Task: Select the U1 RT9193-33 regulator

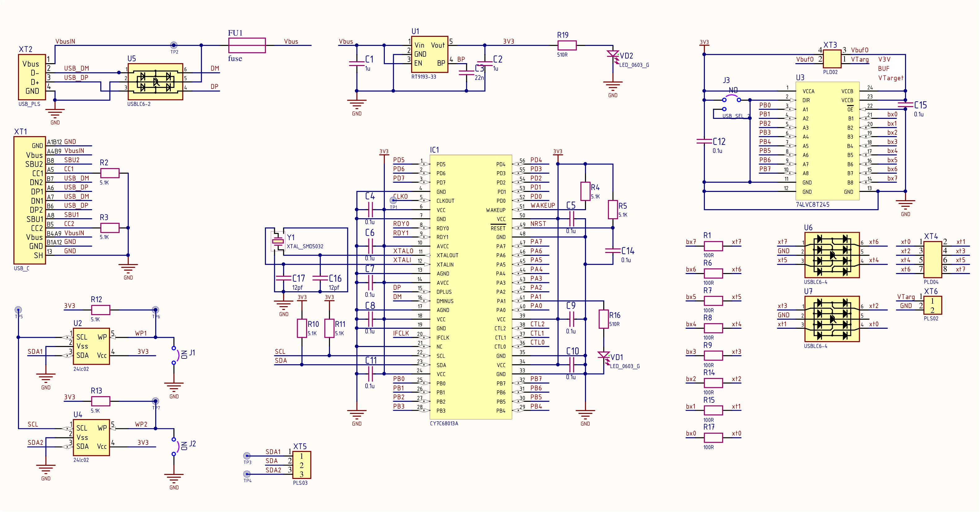Action: point(429,54)
